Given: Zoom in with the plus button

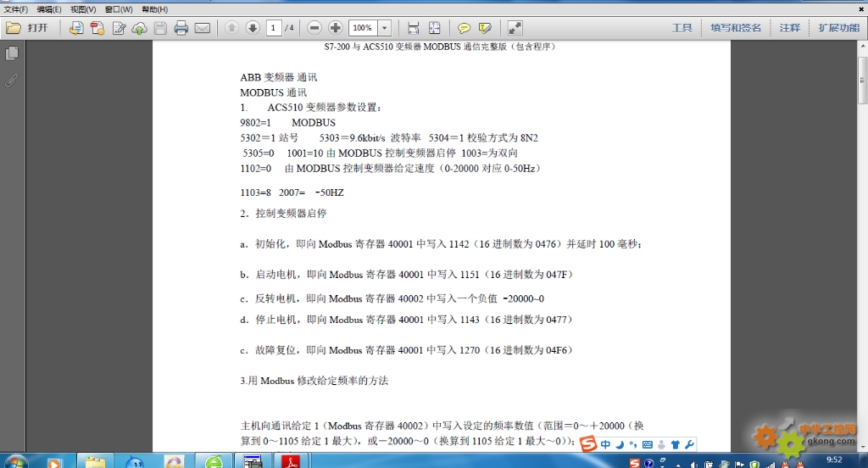Looking at the screenshot, I should [336, 28].
